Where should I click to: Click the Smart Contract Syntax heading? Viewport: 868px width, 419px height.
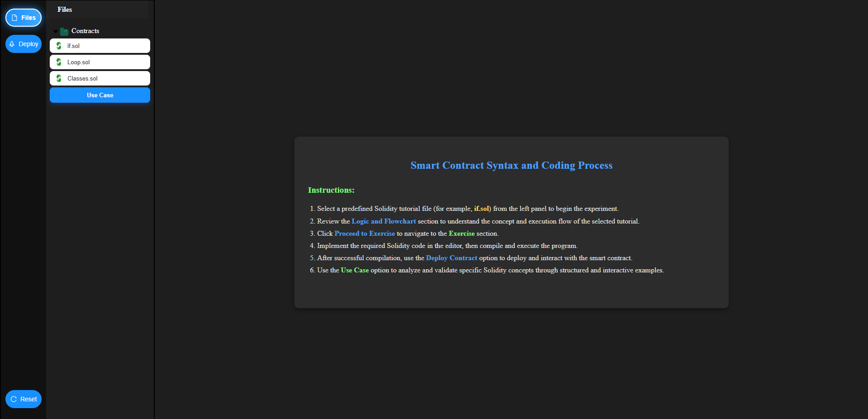[511, 166]
